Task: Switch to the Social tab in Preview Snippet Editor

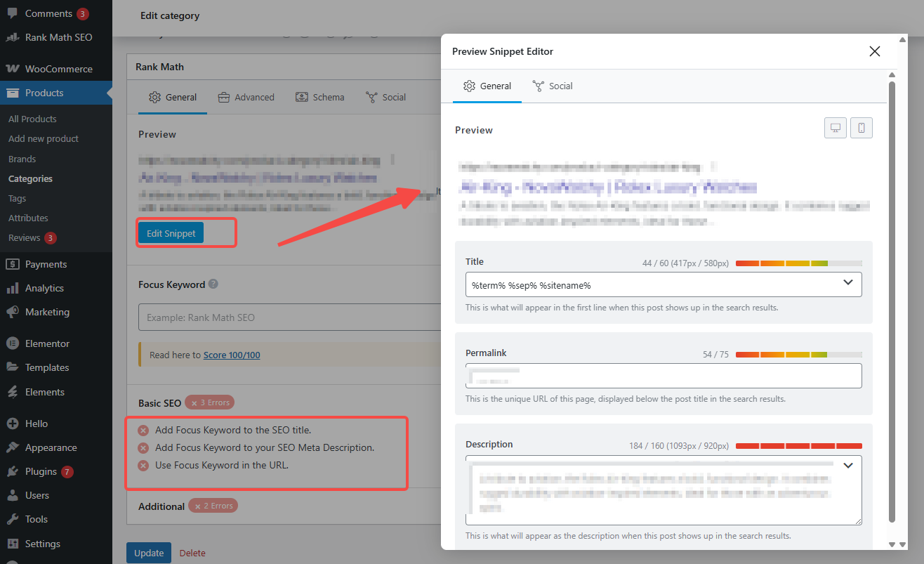Action: (553, 86)
